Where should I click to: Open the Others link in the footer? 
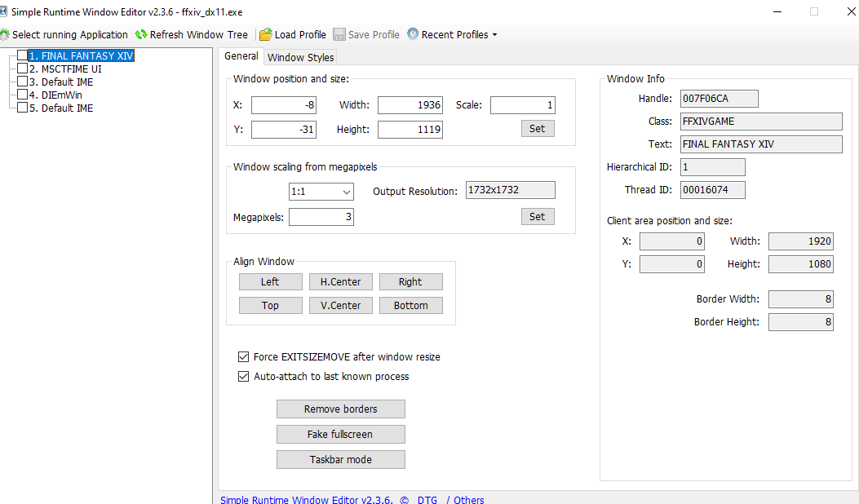[x=468, y=500]
